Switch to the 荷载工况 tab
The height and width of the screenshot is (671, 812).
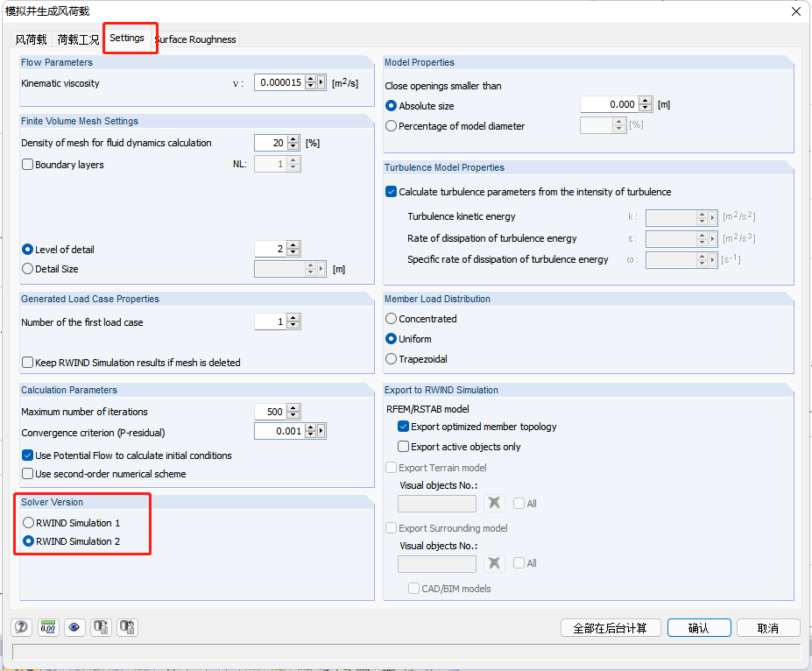click(78, 39)
